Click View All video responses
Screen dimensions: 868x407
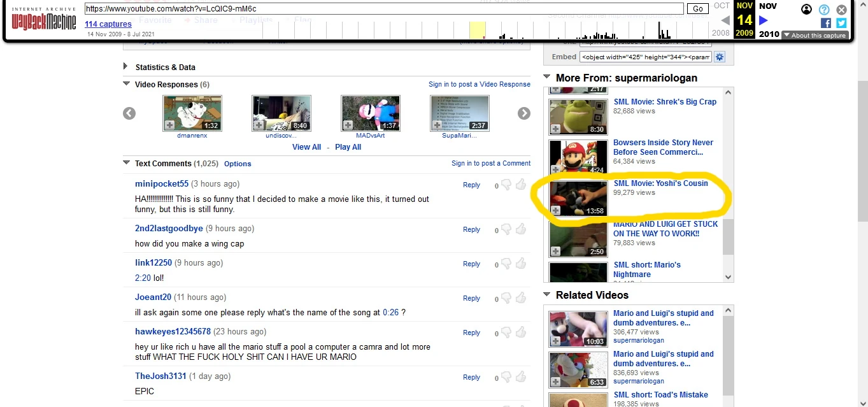click(306, 147)
